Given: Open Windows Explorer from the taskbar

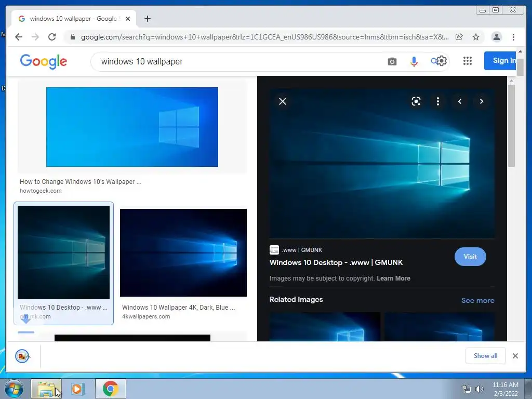Looking at the screenshot, I should pos(46,389).
